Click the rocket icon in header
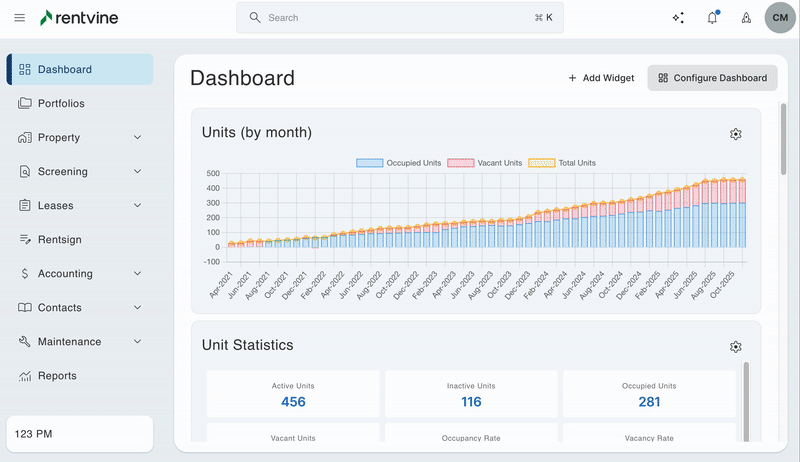Viewport: 800px width, 462px height. [x=745, y=18]
